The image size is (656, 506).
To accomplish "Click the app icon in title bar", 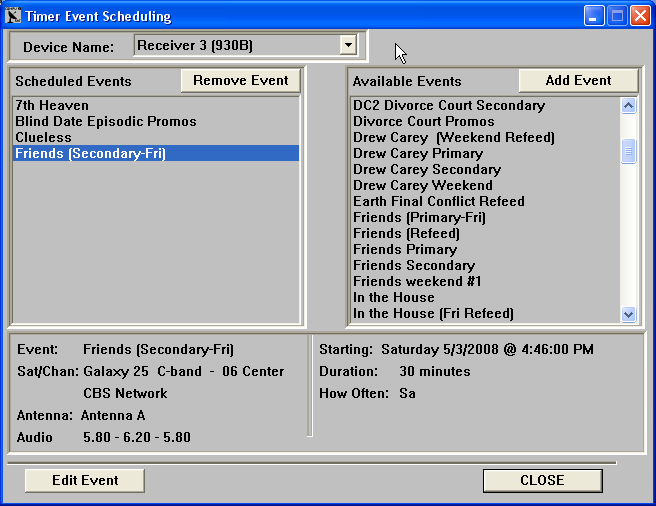I will tap(15, 16).
